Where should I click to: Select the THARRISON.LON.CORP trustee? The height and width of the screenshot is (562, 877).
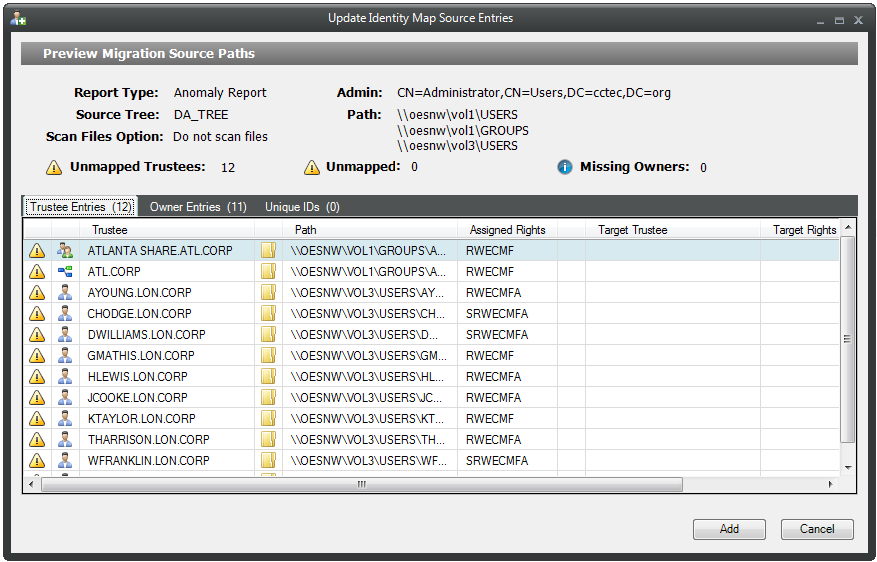click(148, 440)
